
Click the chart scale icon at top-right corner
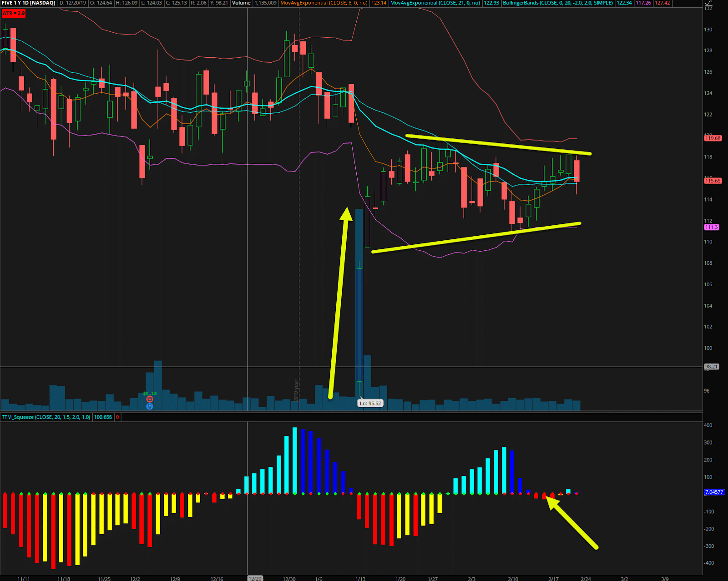(708, 4)
